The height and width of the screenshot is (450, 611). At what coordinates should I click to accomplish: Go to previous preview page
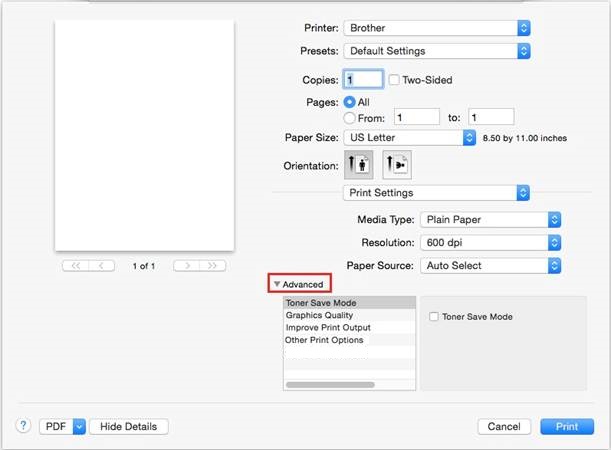point(102,266)
